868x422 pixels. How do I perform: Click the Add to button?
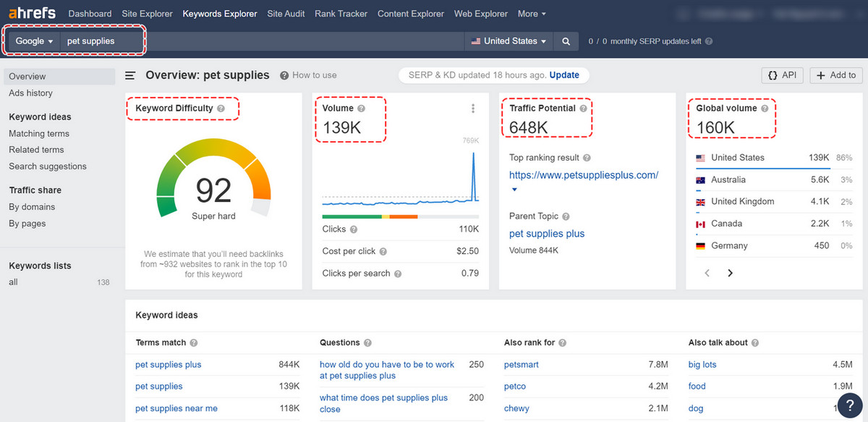coord(836,75)
